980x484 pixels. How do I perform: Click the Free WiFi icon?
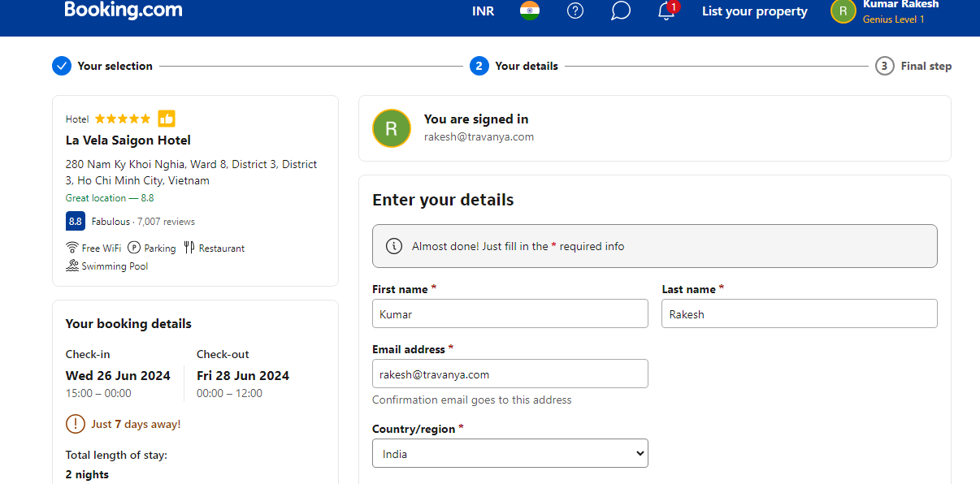point(72,248)
